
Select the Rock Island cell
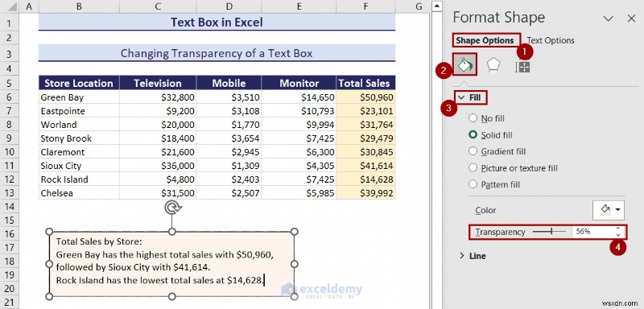tap(79, 179)
